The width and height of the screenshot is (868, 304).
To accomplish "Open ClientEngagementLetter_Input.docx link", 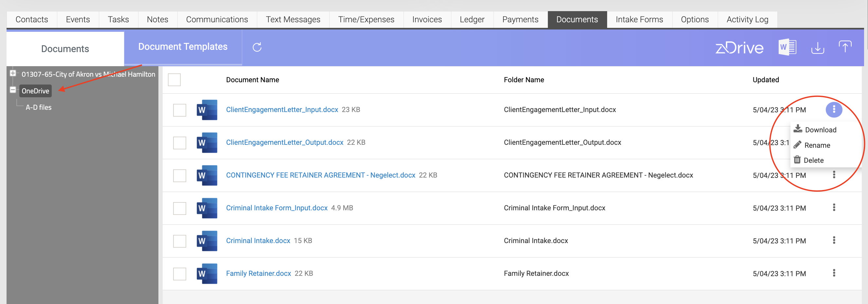I will 282,110.
